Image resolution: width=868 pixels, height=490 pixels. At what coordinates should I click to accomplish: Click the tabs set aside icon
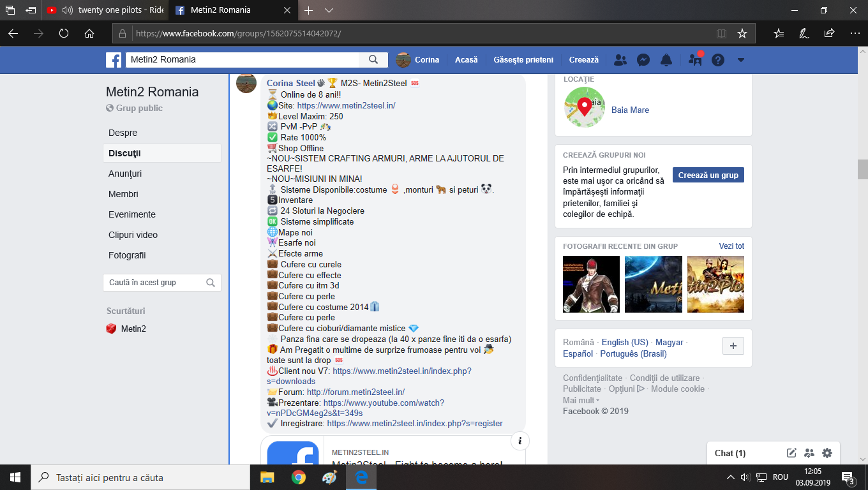pos(10,10)
